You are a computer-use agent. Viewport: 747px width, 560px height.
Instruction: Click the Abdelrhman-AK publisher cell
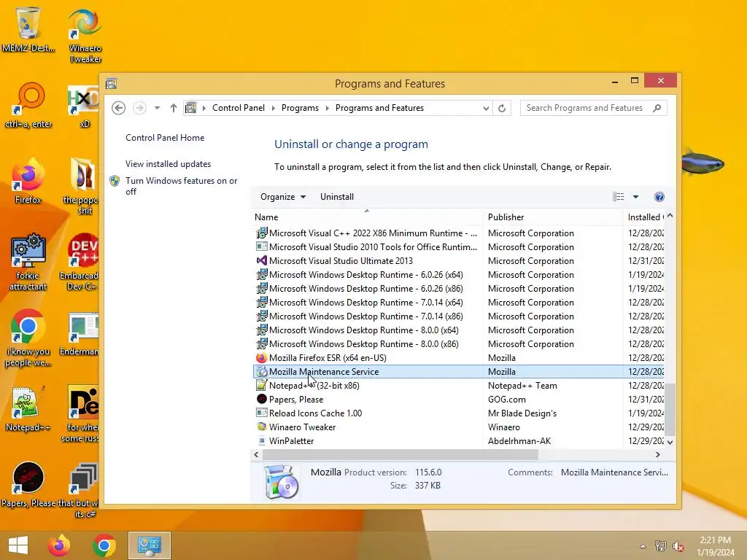pyautogui.click(x=519, y=440)
